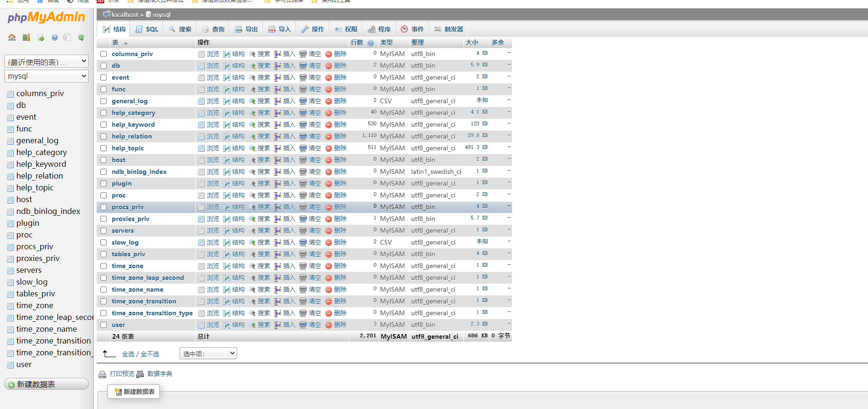
Task: Open the 选中项 with-selected dropdown
Action: (x=208, y=353)
